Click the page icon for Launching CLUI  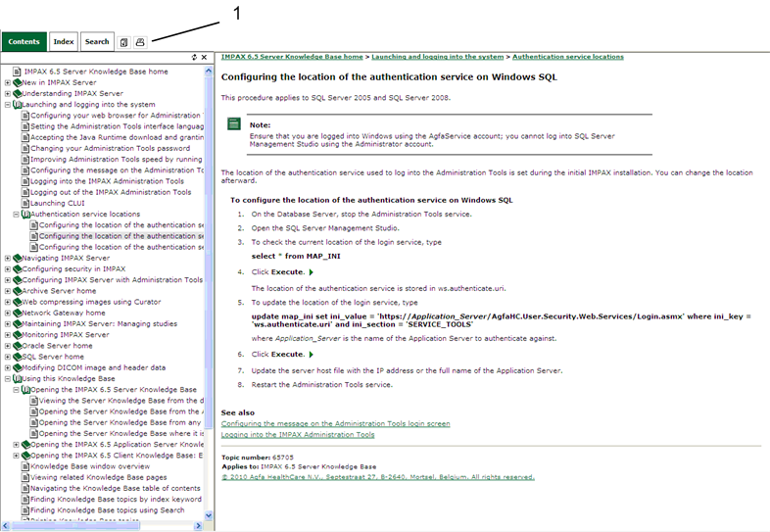pos(25,204)
